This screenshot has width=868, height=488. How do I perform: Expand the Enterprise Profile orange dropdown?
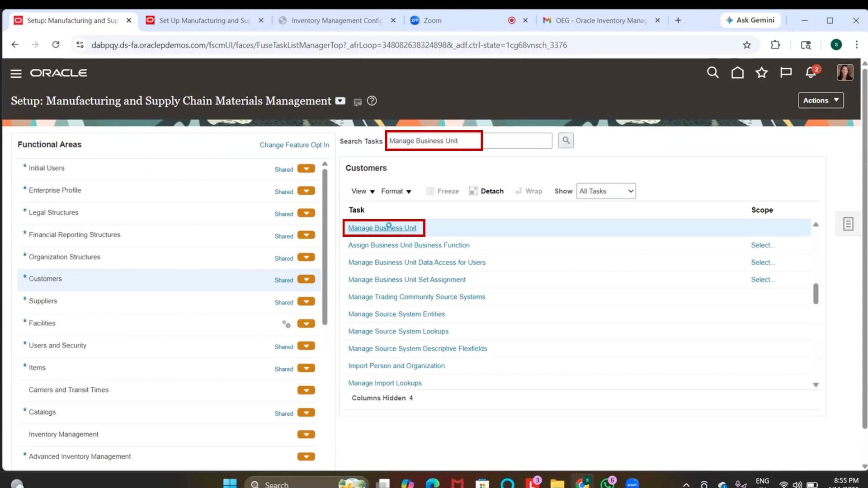tap(306, 191)
